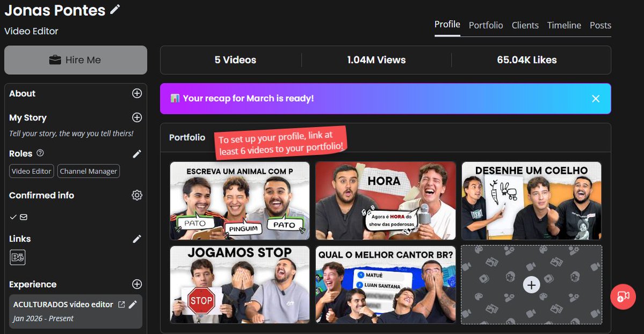Viewport: 644px width, 334px height.
Task: Add About section with plus icon
Action: [x=137, y=94]
